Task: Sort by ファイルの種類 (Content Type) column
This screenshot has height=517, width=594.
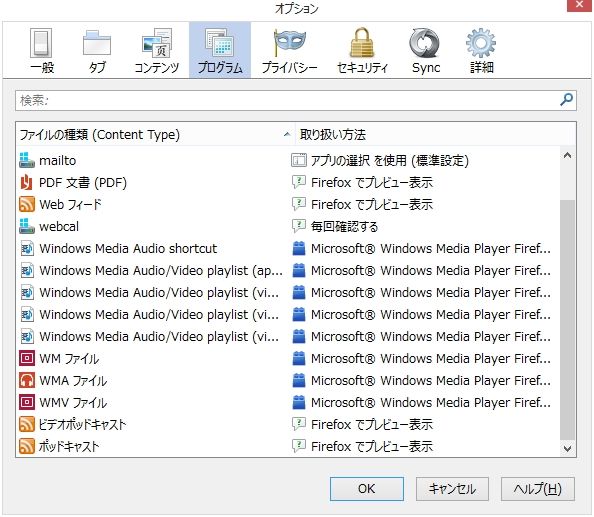Action: point(155,134)
